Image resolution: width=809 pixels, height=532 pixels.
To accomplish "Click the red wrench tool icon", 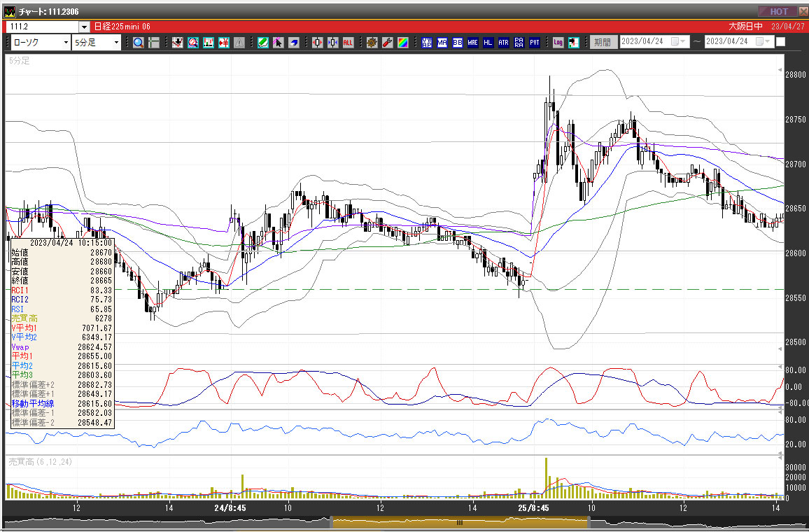I will [388, 42].
